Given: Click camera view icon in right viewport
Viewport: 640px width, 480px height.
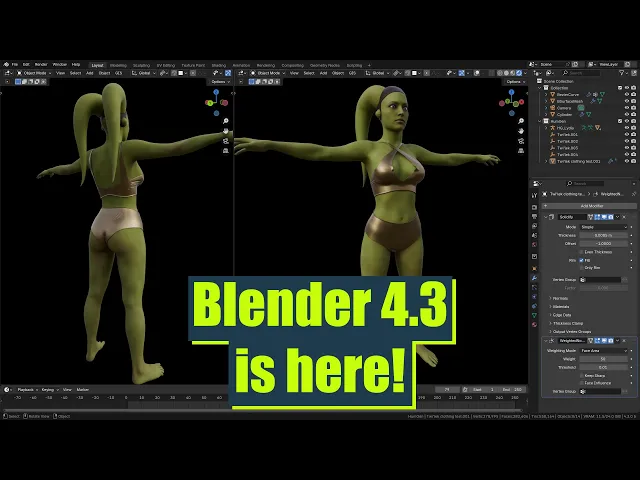Looking at the screenshot, I should 521,141.
